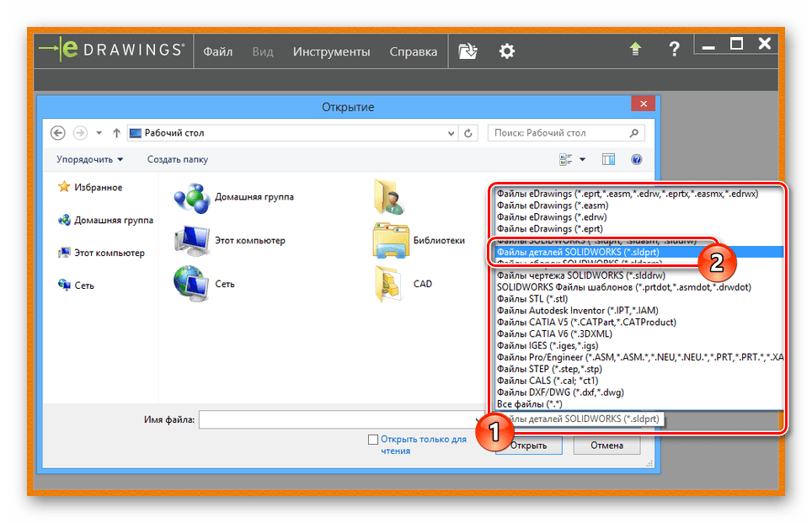This screenshot has height=523, width=812.
Task: Click the search magnifier icon
Action: pyautogui.click(x=634, y=133)
